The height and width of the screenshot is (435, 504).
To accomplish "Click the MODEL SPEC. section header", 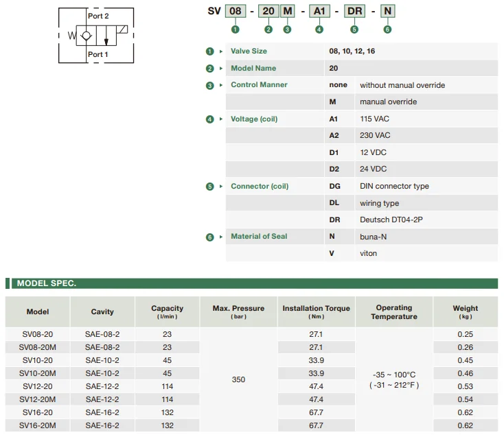I will coord(47,283).
